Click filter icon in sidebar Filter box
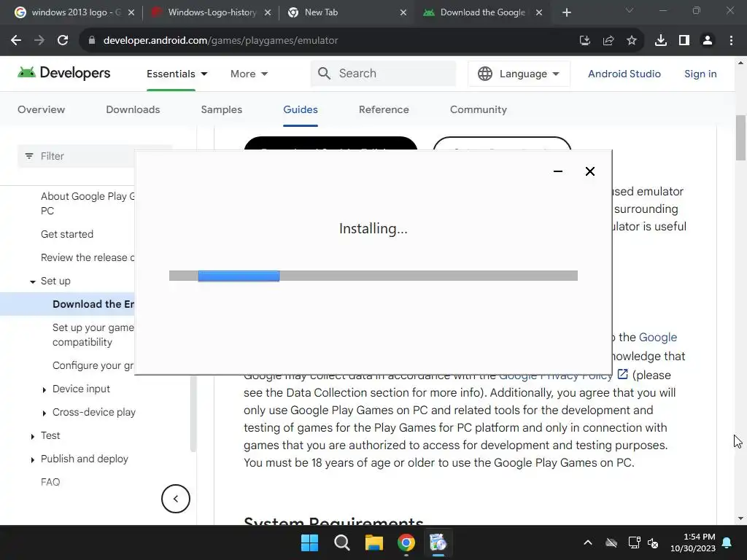This screenshot has width=747, height=560. [x=29, y=156]
